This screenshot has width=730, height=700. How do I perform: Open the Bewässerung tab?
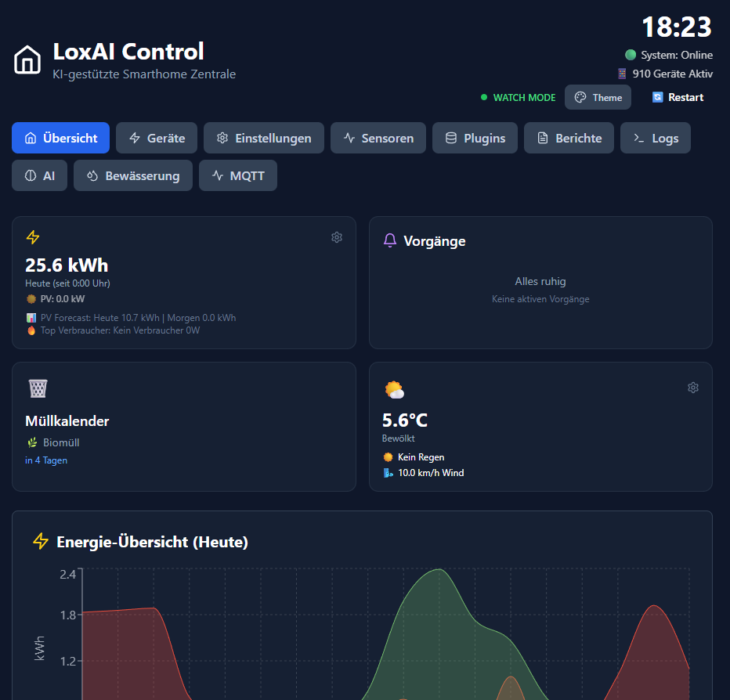(x=133, y=175)
